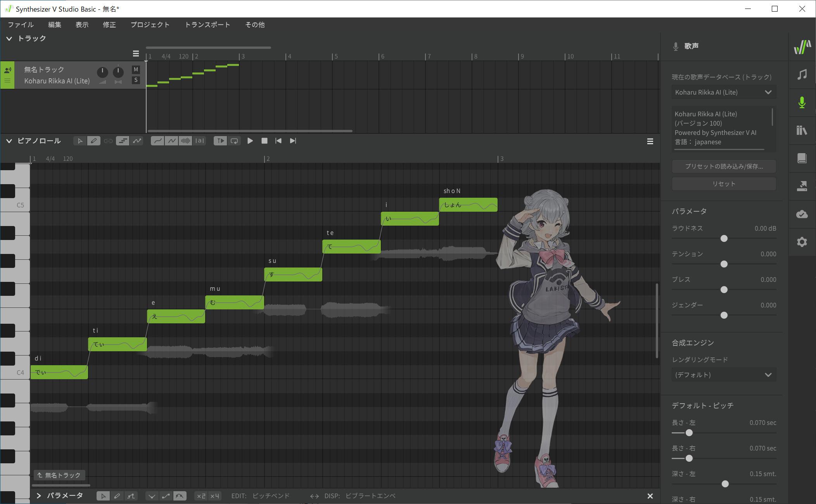816x504 pixels.
Task: Open the piano roll hamburger menu
Action: (650, 142)
